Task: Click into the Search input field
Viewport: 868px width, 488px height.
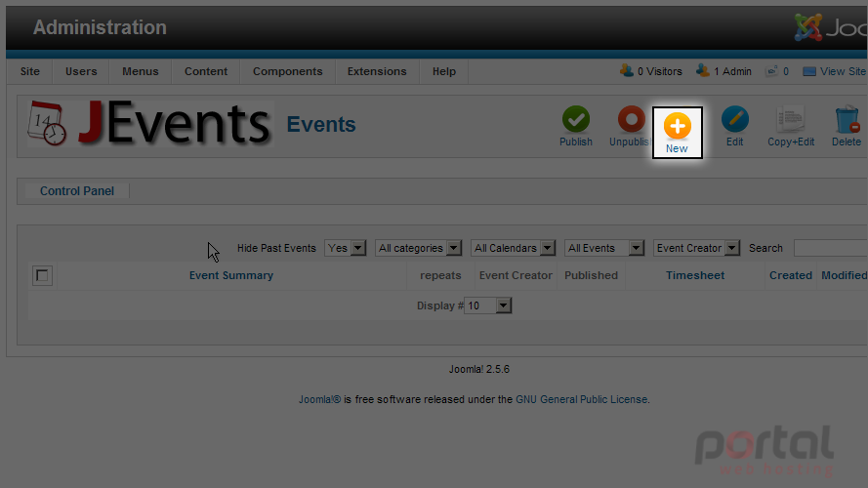Action: (830, 248)
